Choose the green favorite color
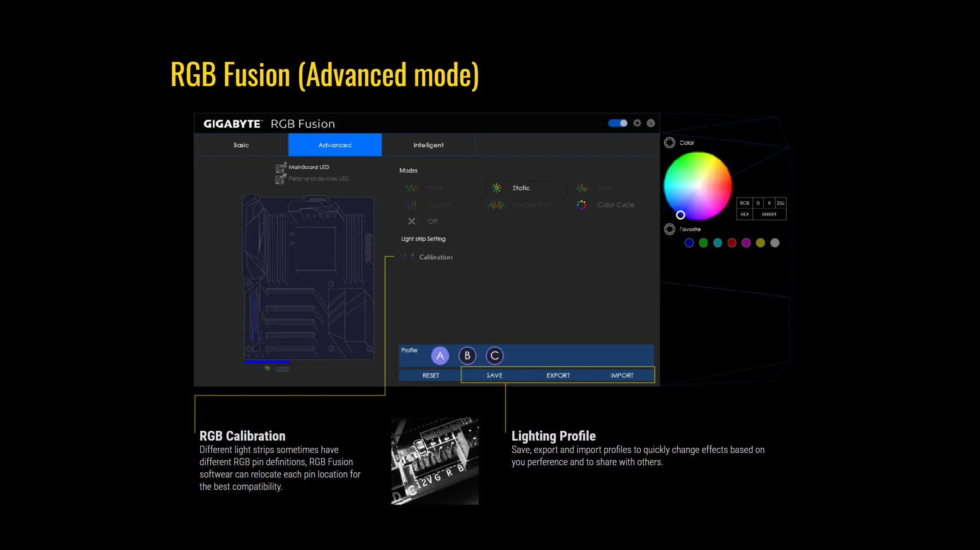 703,243
